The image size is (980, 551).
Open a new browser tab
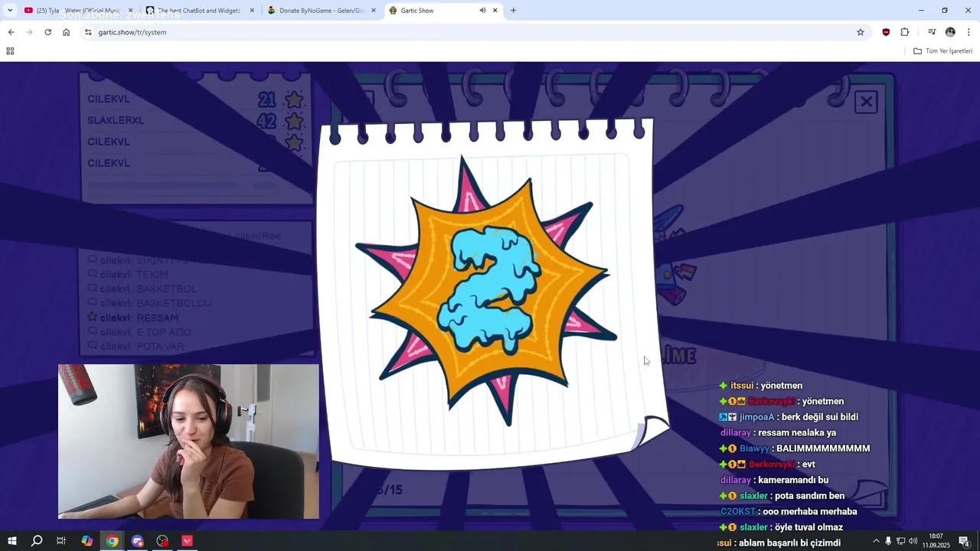coord(513,11)
